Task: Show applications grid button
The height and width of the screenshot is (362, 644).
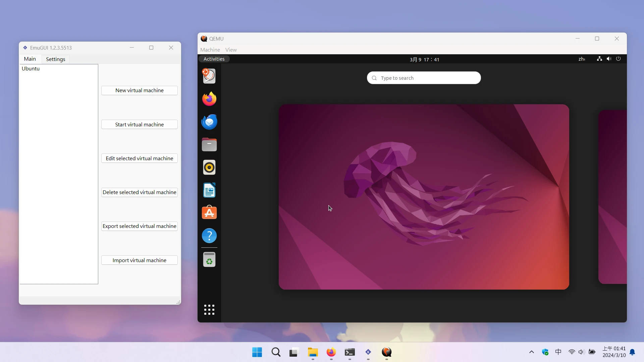Action: point(209,309)
